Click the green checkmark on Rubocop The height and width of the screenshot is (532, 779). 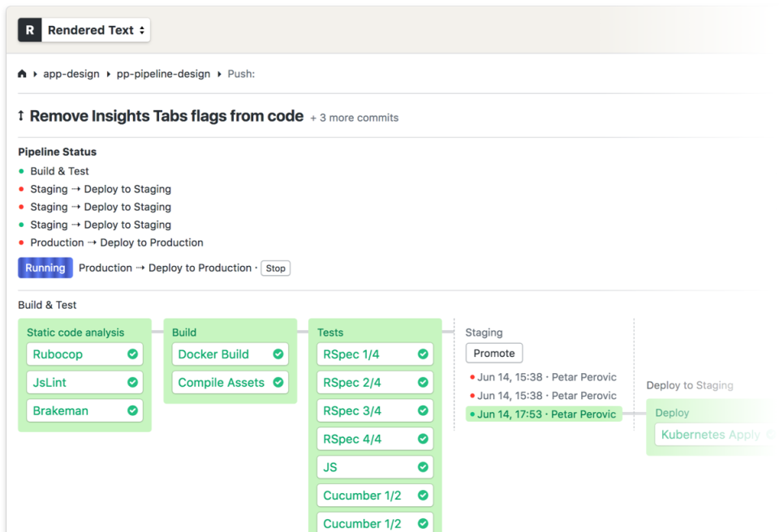pyautogui.click(x=132, y=354)
